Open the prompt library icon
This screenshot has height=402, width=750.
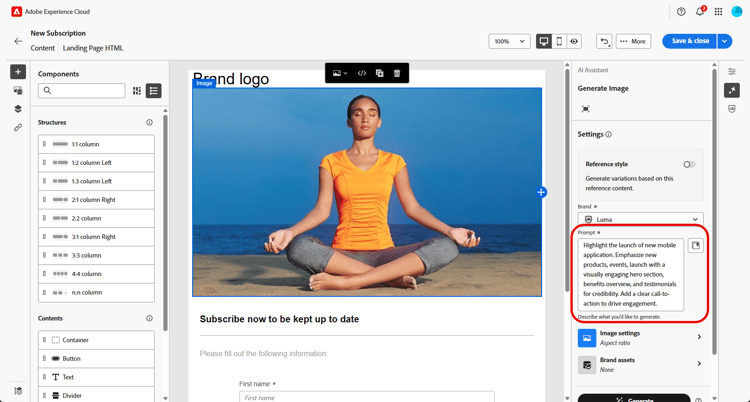coord(695,246)
